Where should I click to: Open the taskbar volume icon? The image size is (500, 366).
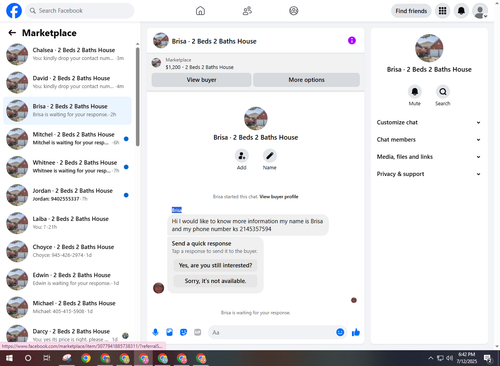[x=449, y=358]
